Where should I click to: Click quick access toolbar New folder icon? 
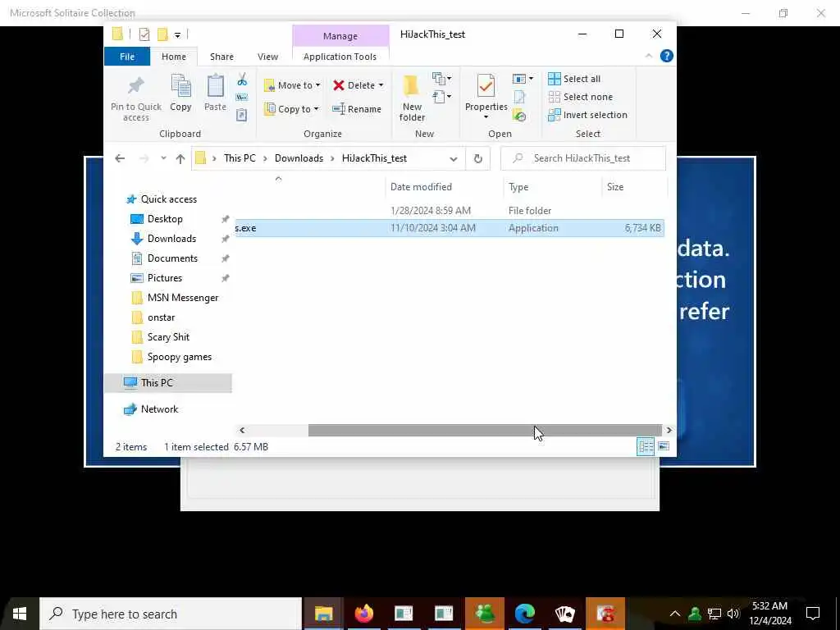pos(163,34)
